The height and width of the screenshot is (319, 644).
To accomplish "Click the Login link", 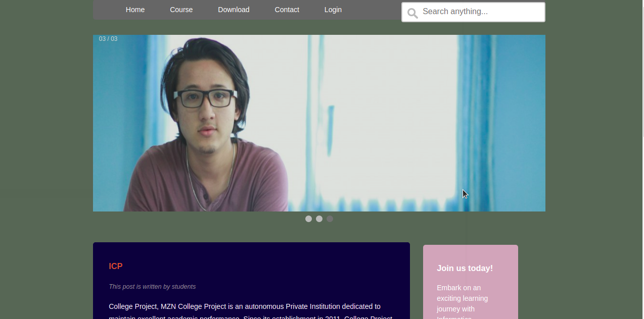I will click(x=333, y=10).
